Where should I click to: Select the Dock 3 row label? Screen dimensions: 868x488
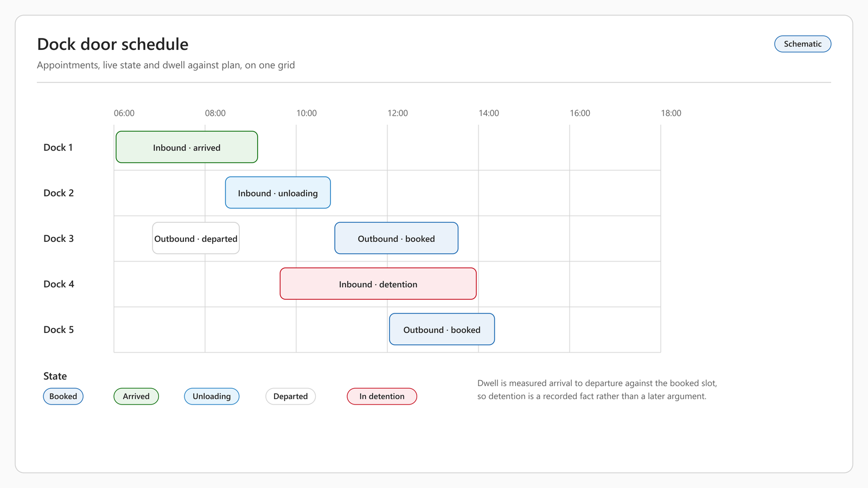click(x=59, y=239)
